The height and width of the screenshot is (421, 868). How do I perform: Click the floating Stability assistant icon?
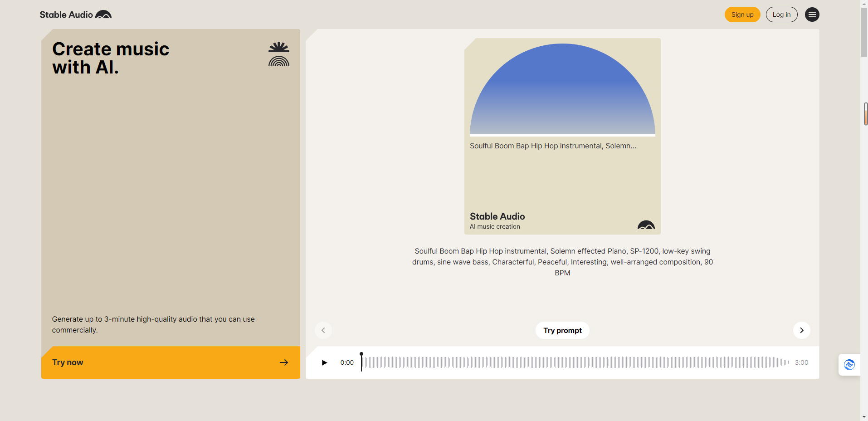tap(849, 364)
